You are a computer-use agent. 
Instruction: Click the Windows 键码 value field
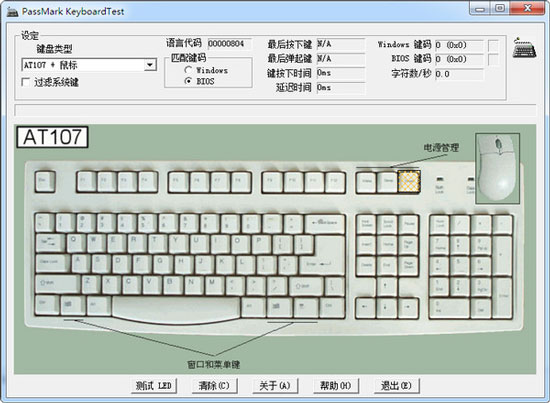pos(459,45)
